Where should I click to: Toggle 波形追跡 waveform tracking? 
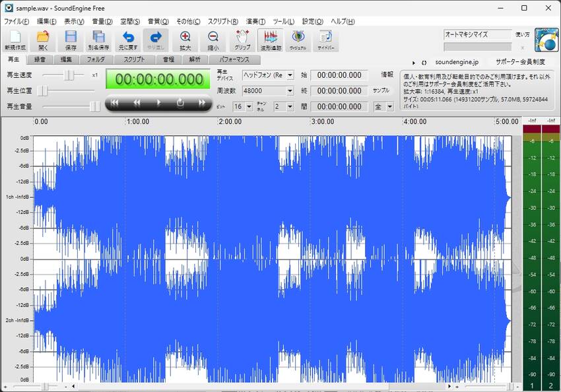[x=271, y=40]
